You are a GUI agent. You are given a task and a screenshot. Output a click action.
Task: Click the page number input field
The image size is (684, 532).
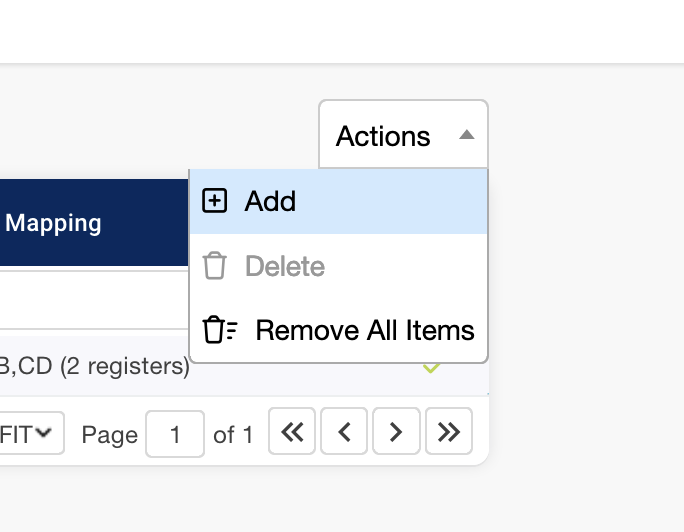click(x=175, y=434)
